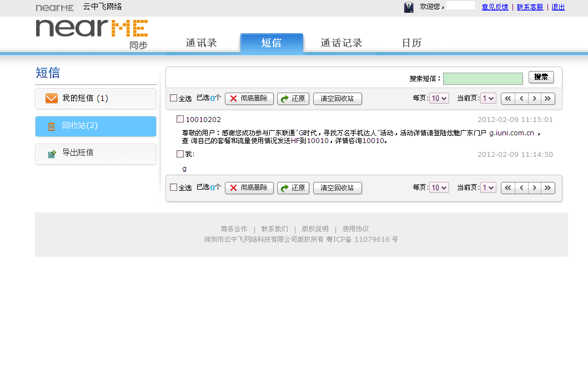Click 退出 logout link
The image size is (588, 371).
(558, 7)
